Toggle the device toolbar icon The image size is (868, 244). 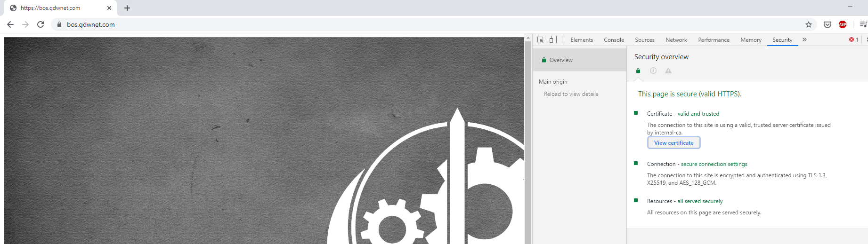[553, 40]
